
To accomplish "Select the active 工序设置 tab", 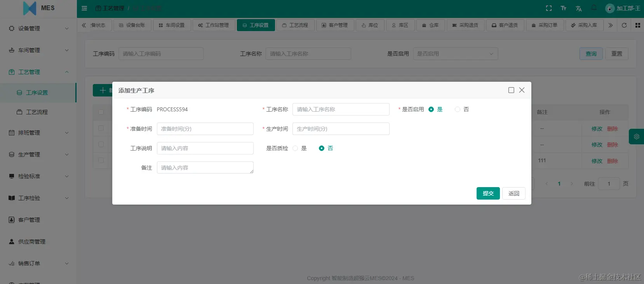I will coord(256,25).
